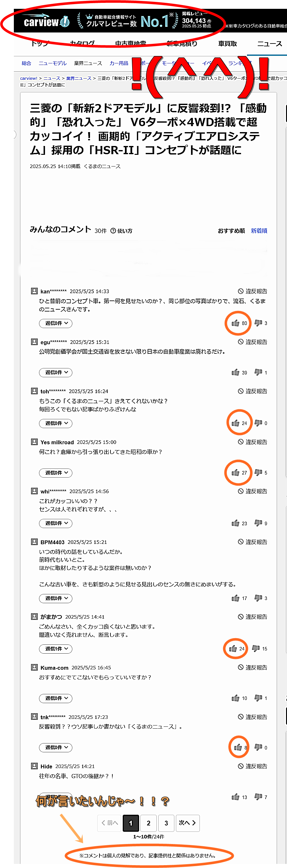Image resolution: width=287 pixels, height=868 pixels.
Task: Sort comments by 新着順
Action: pos(259,231)
